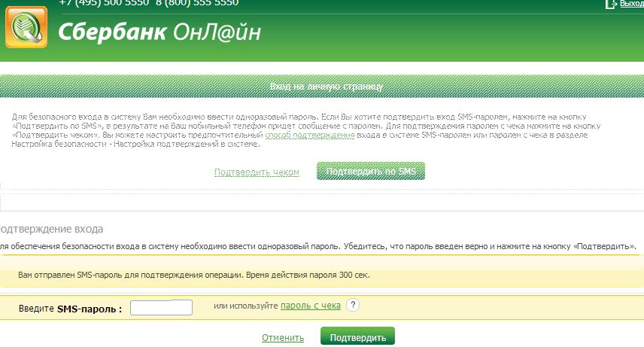Open the Подтвердить чеком link
This screenshot has height=347, width=644.
point(257,172)
